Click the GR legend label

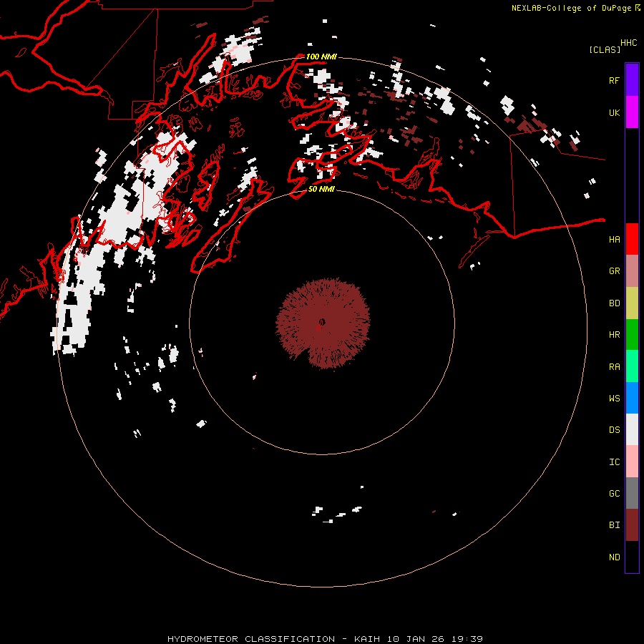pos(614,271)
